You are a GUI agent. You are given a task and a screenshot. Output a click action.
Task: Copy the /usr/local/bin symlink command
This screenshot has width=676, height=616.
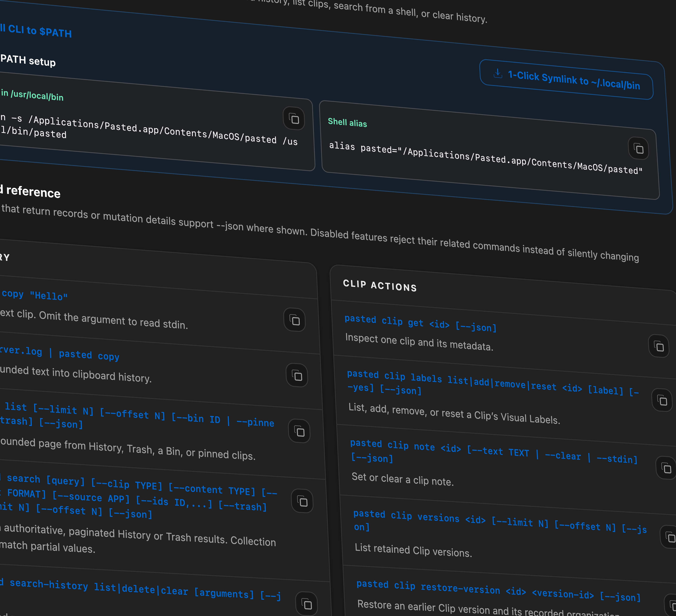click(x=294, y=119)
